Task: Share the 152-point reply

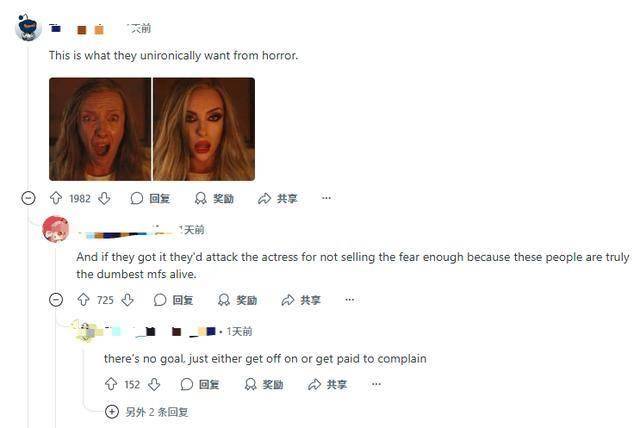Action: tap(327, 384)
